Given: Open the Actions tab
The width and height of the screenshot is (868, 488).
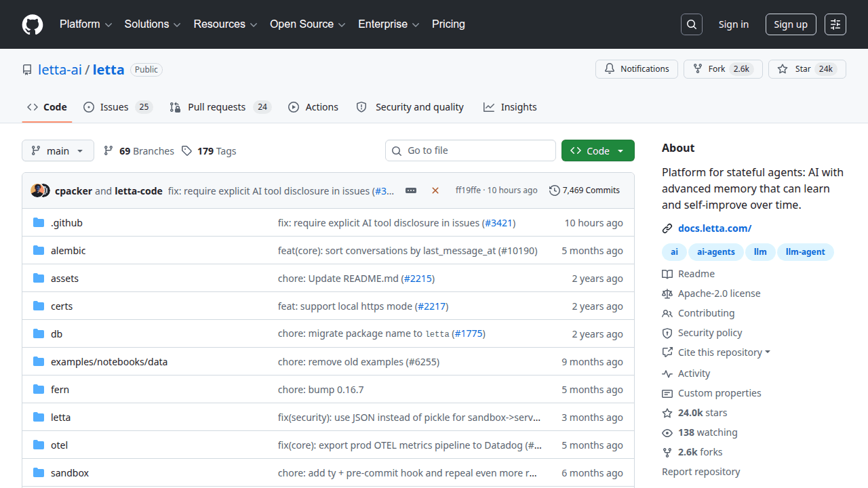Looking at the screenshot, I should click(x=313, y=107).
